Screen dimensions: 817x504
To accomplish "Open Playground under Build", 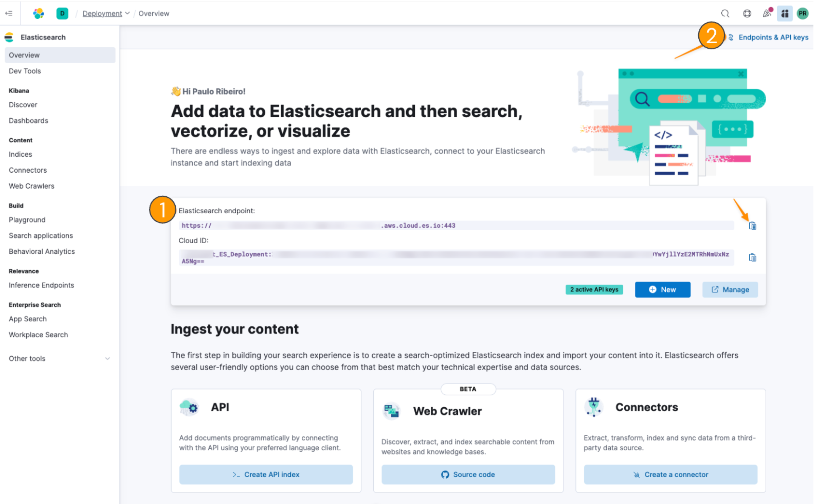I will tap(27, 219).
